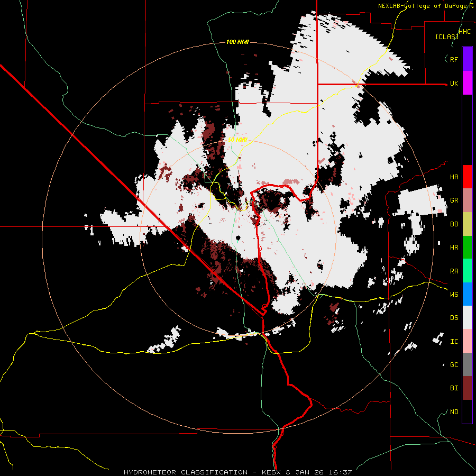Select the BD legend label
Screen dimensions: 476x476
(454, 224)
